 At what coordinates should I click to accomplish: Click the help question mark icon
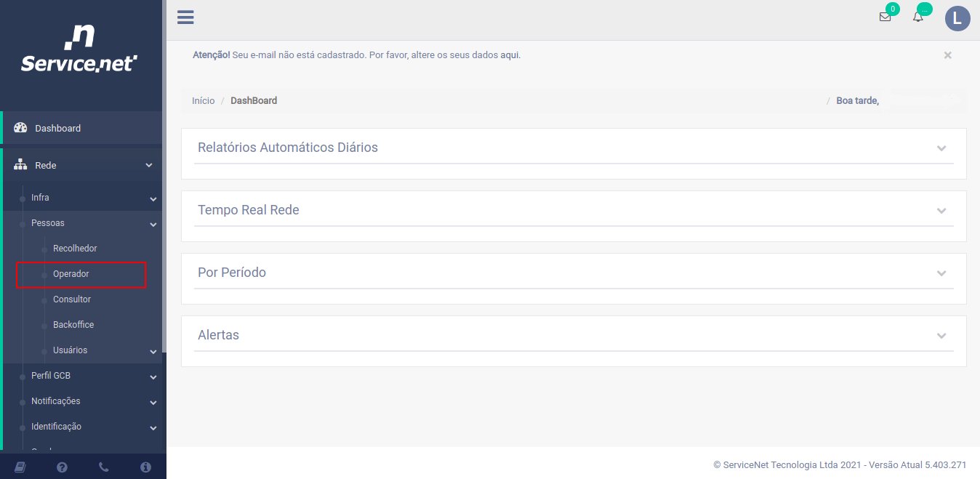pos(62,467)
